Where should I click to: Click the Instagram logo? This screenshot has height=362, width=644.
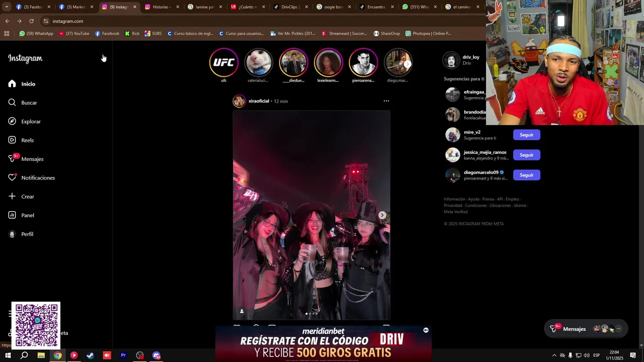[x=25, y=58]
